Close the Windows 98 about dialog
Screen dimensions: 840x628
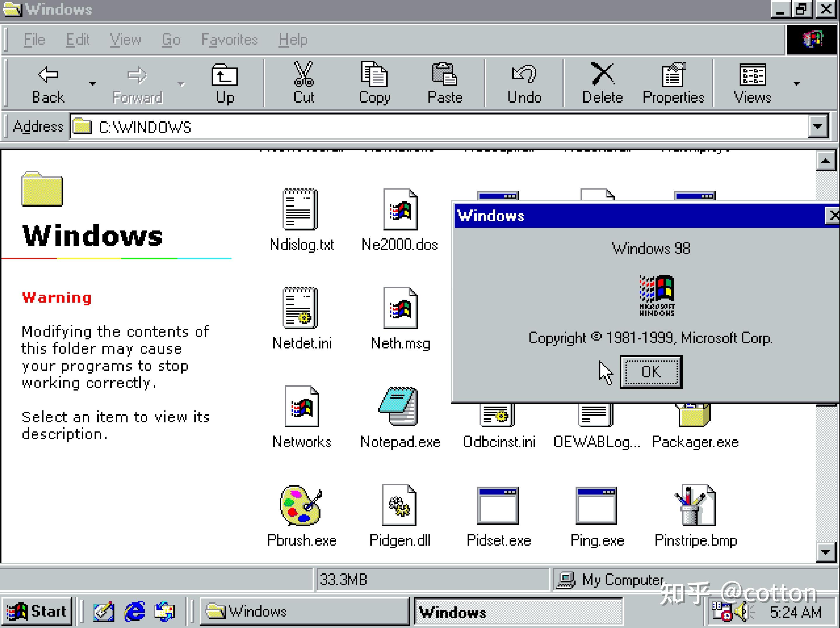click(833, 216)
